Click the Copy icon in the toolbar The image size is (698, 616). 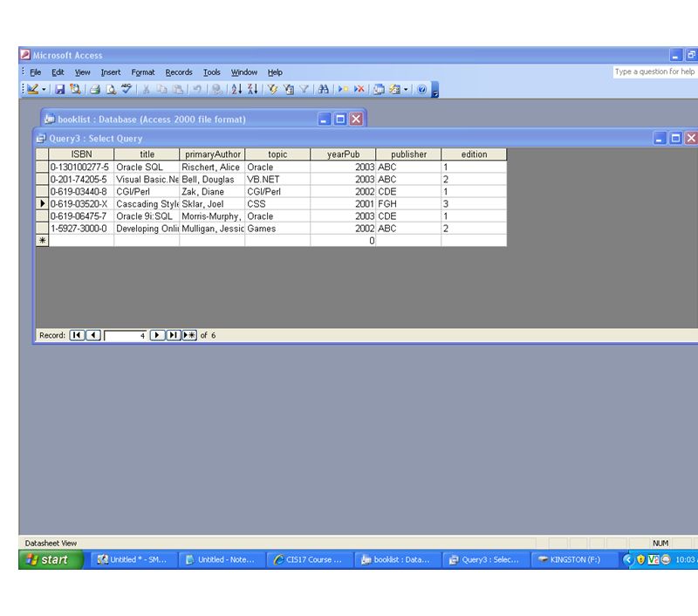click(162, 90)
